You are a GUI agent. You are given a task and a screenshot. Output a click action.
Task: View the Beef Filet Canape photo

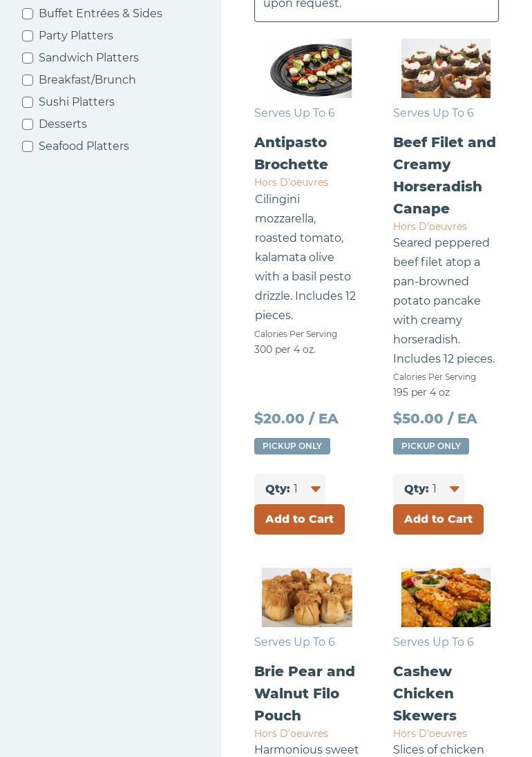click(446, 68)
